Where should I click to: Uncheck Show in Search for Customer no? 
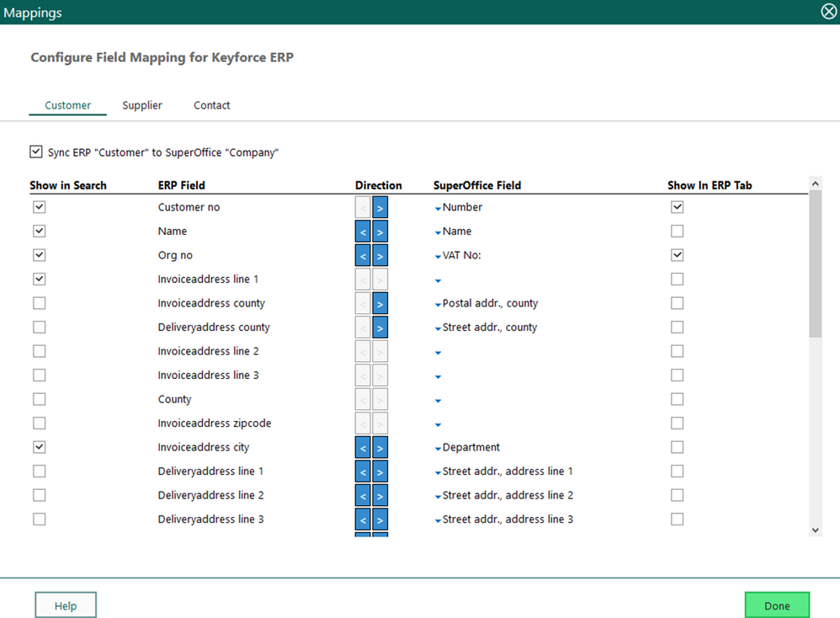pos(39,207)
